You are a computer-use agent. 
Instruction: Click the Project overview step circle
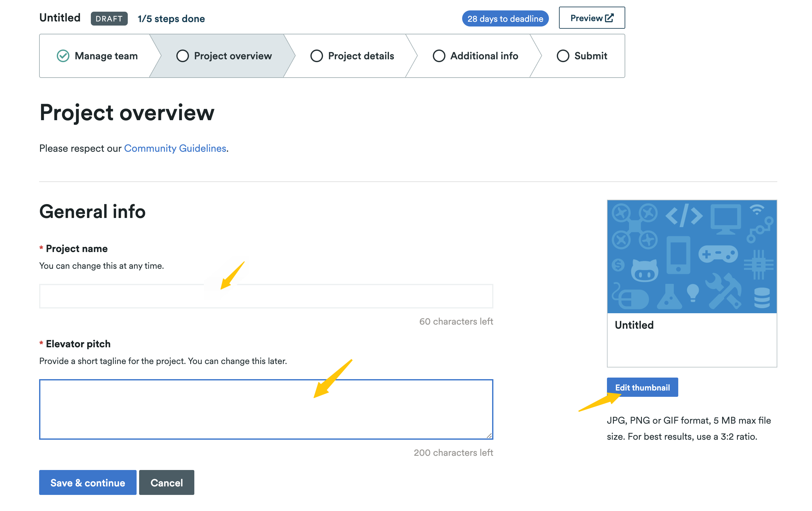[182, 56]
